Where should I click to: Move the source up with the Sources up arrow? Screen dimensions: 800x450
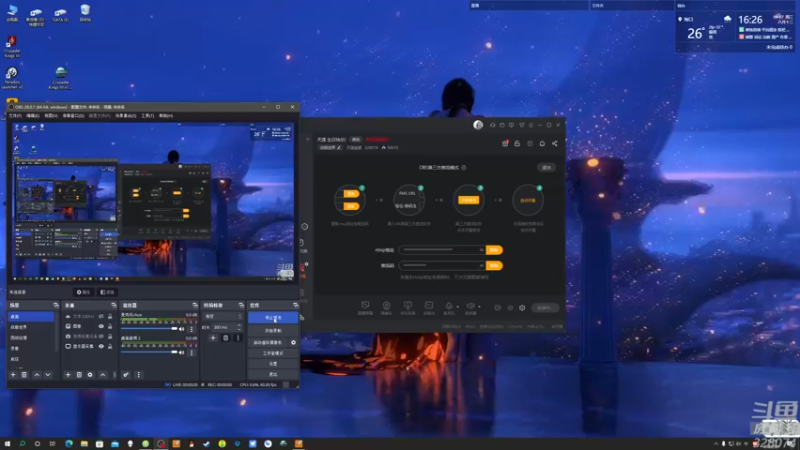(x=103, y=374)
